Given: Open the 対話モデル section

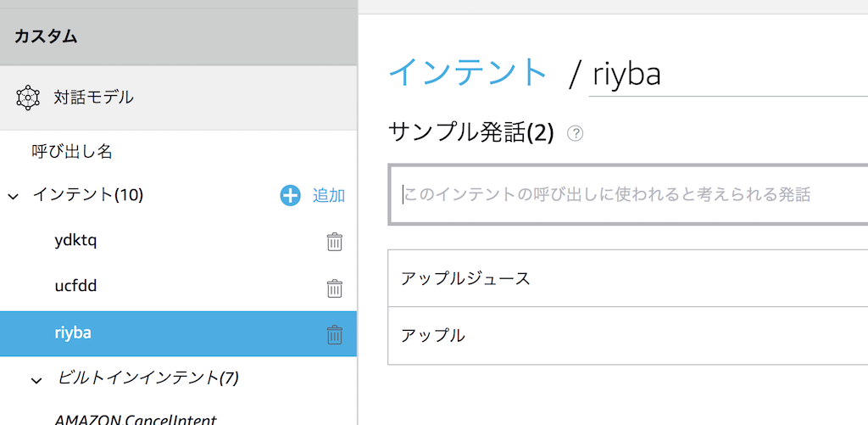Looking at the screenshot, I should 178,98.
